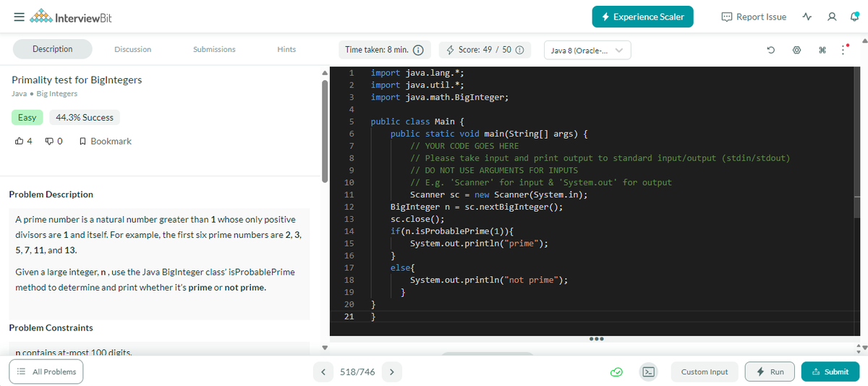This screenshot has height=386, width=868.
Task: Open the Custom Input panel
Action: [705, 372]
